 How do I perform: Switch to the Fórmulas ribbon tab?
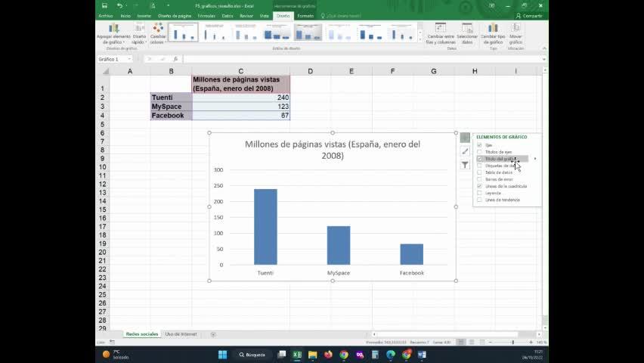[206, 15]
